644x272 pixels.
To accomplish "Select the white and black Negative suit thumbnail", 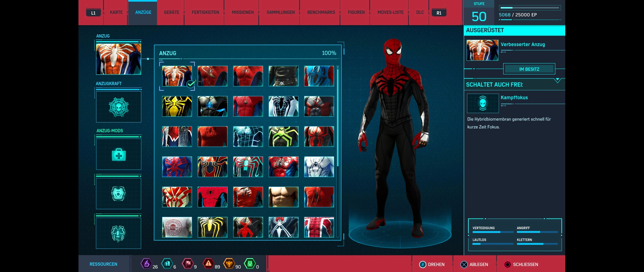I will point(284,106).
